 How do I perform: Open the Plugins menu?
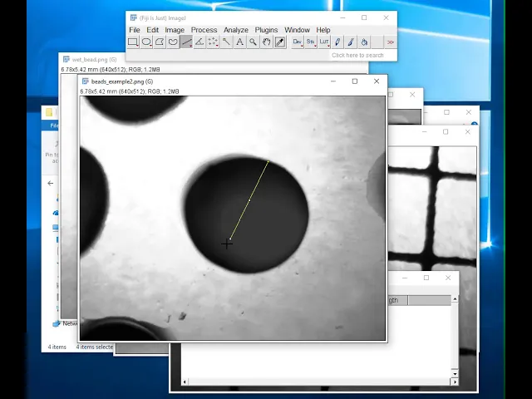pyautogui.click(x=266, y=30)
